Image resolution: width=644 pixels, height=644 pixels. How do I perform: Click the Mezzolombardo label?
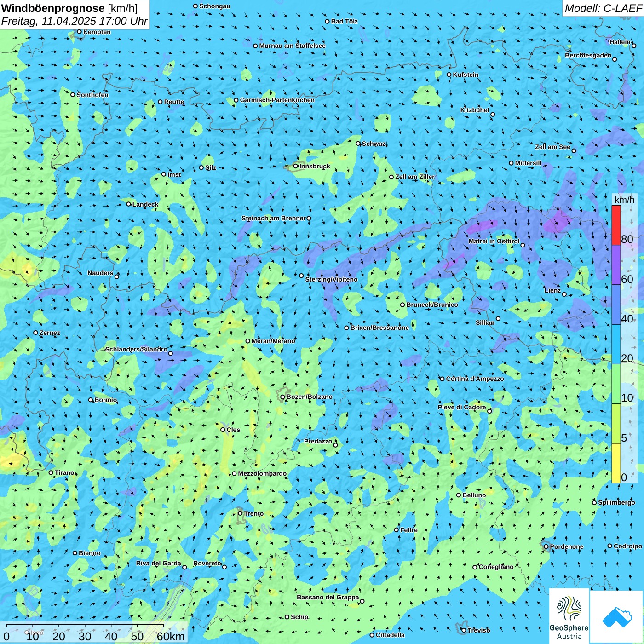(262, 473)
